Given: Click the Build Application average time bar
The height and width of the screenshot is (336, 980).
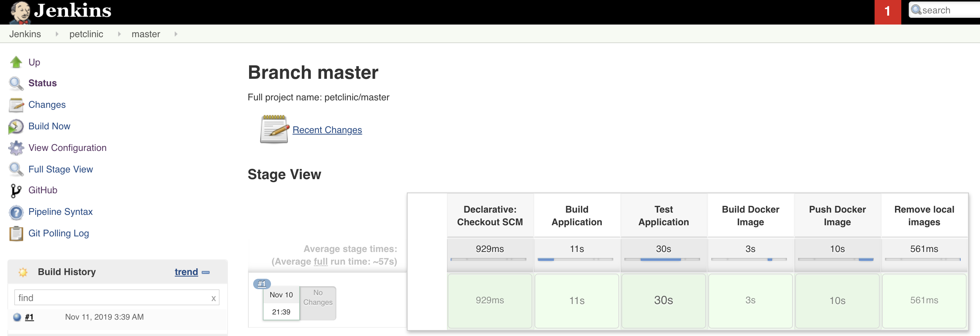Looking at the screenshot, I should point(575,259).
